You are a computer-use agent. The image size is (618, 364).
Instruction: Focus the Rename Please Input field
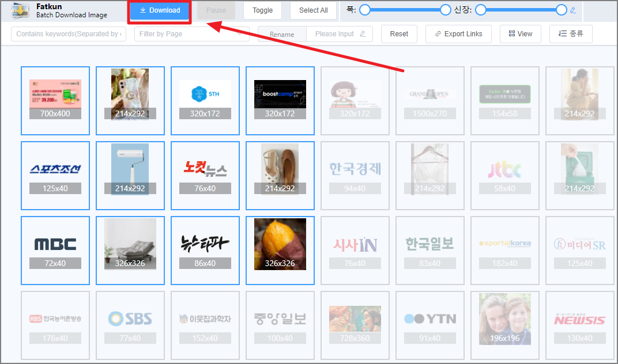click(x=340, y=34)
